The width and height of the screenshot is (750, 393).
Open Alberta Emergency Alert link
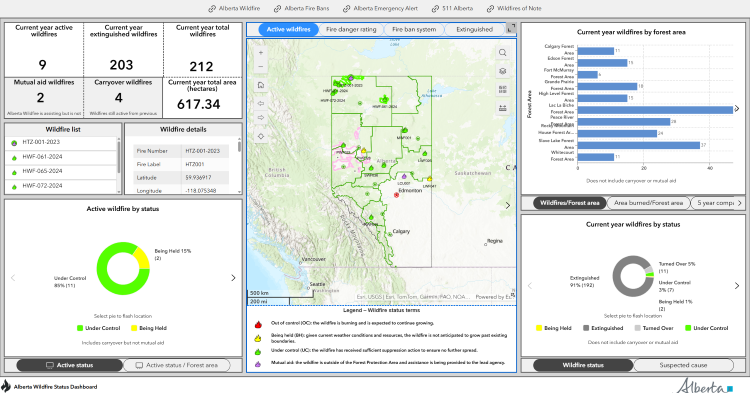pyautogui.click(x=386, y=9)
